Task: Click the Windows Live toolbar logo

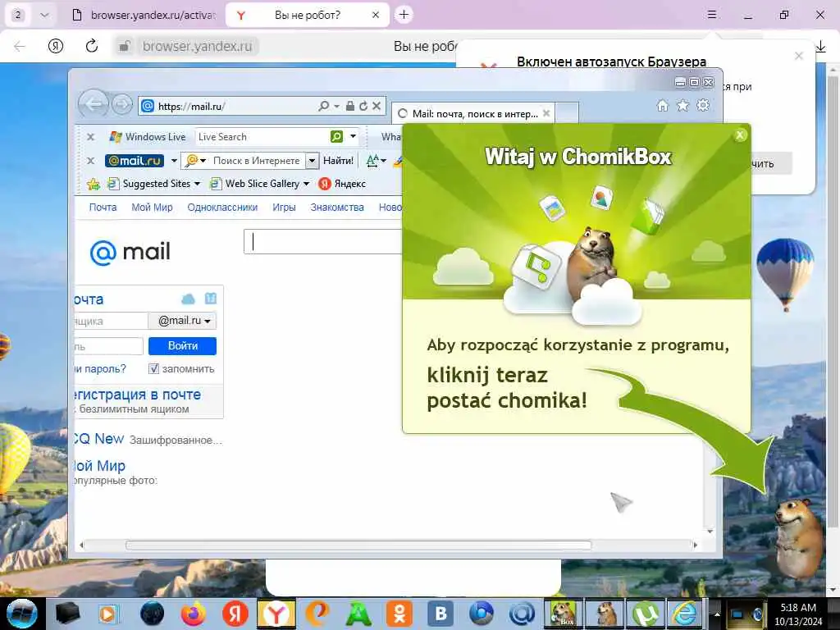Action: (148, 137)
